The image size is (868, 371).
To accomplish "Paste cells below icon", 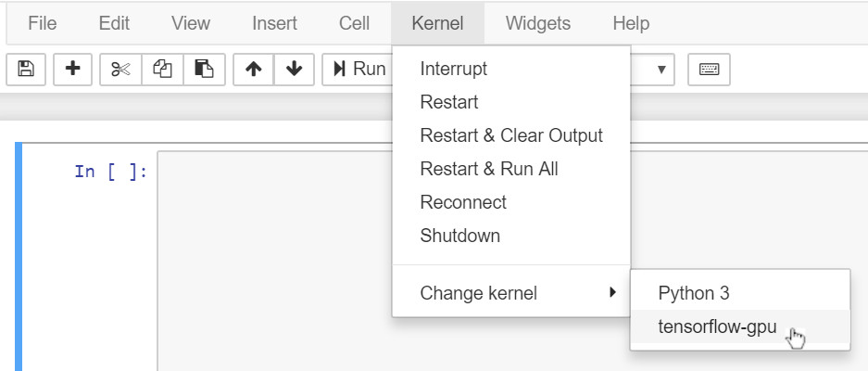I will pyautogui.click(x=205, y=70).
